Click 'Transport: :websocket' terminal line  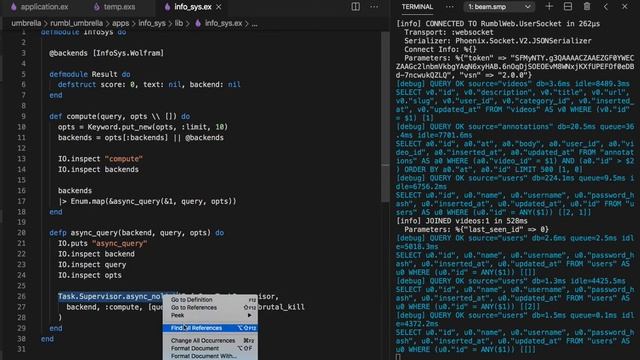click(449, 32)
